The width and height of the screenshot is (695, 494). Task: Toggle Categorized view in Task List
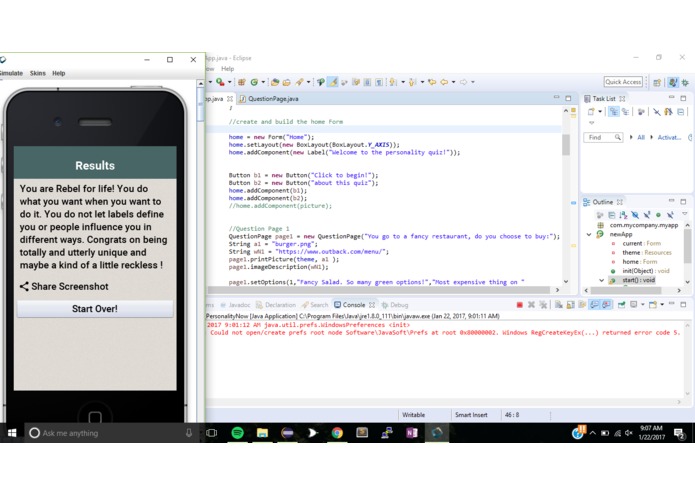point(614,111)
